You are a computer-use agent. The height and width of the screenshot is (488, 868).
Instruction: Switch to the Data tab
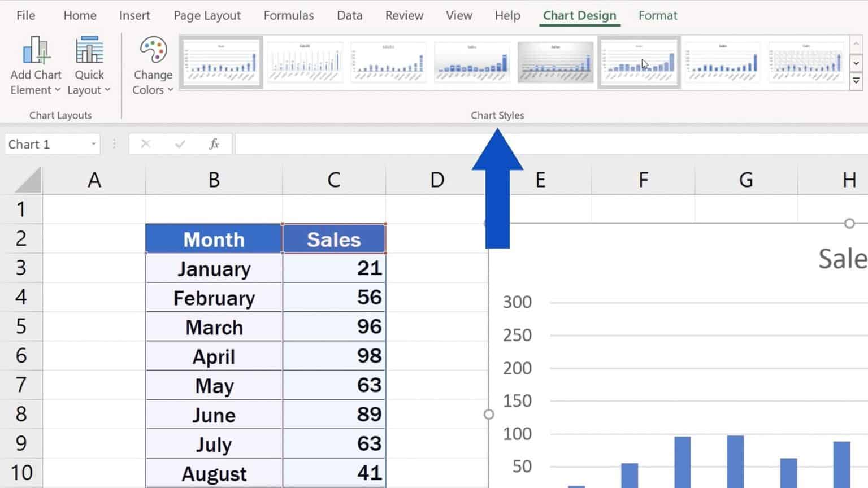[350, 15]
